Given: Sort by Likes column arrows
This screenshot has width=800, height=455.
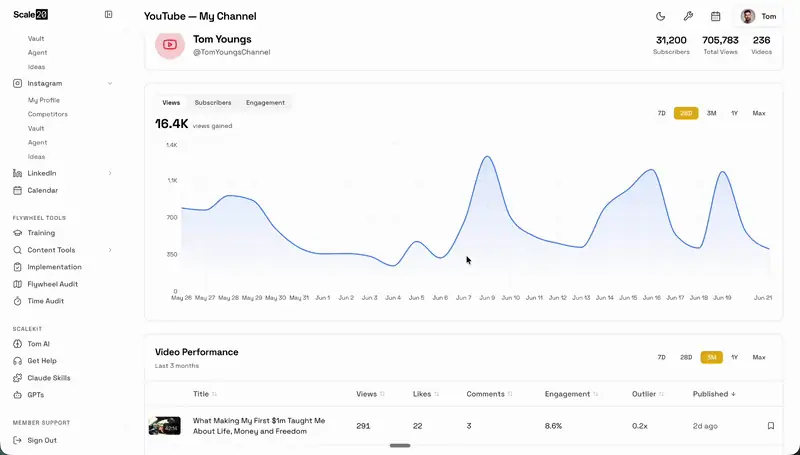Looking at the screenshot, I should coord(436,394).
